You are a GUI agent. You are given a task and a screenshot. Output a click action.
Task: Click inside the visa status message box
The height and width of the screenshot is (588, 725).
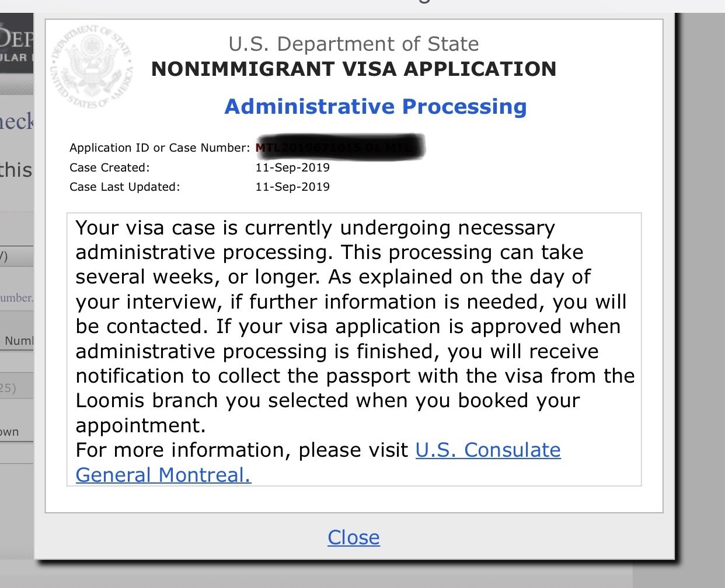pos(354,349)
